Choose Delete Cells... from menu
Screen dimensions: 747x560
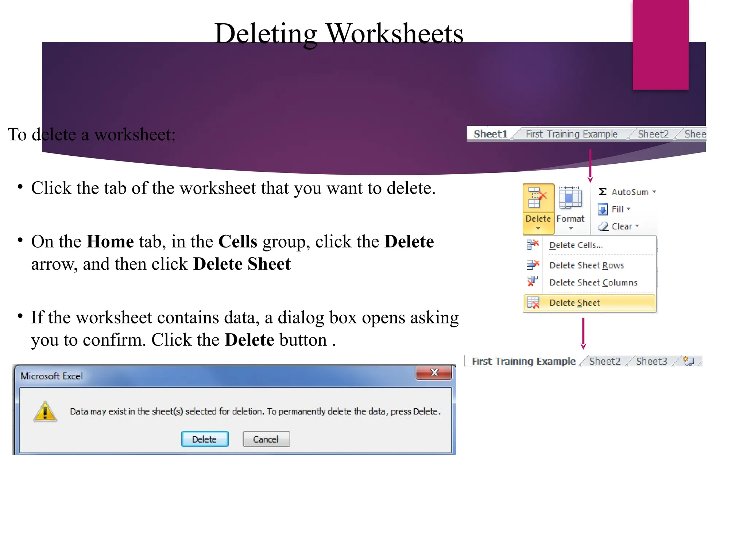576,245
